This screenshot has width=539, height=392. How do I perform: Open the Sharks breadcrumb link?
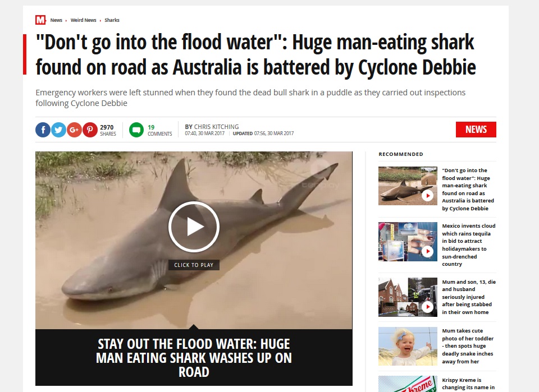(x=112, y=20)
